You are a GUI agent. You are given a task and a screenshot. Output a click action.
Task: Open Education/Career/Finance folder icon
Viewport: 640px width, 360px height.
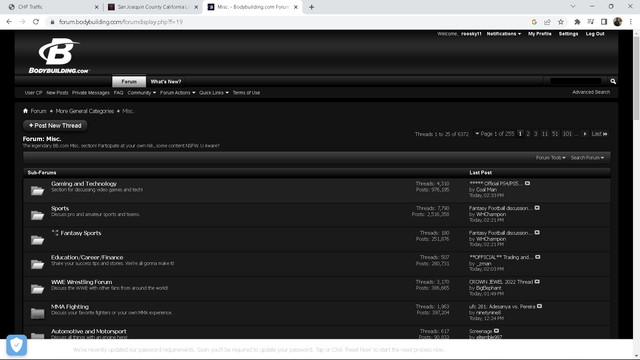[37, 264]
